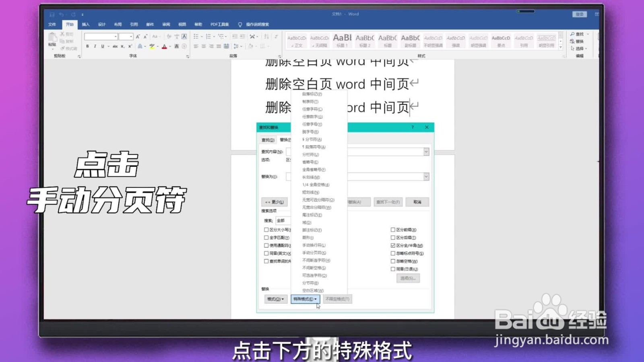Enable the 区分后缀 checkbox
The image size is (644, 362).
coord(393,238)
